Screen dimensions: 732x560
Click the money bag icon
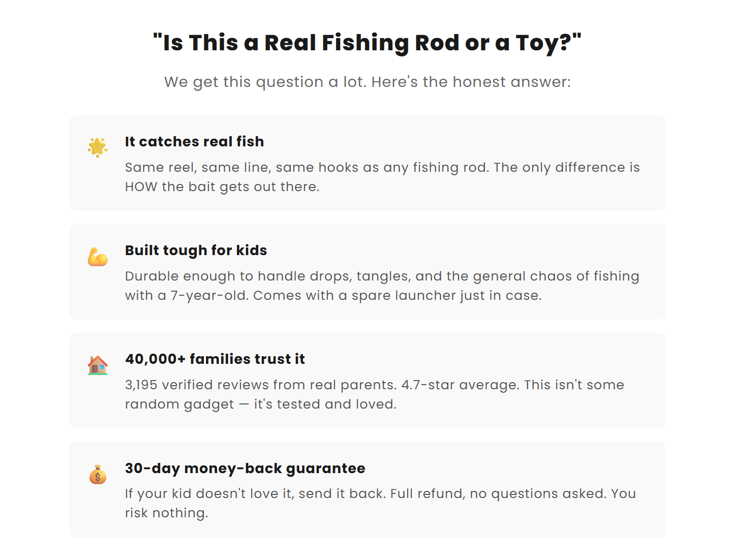coord(98,475)
